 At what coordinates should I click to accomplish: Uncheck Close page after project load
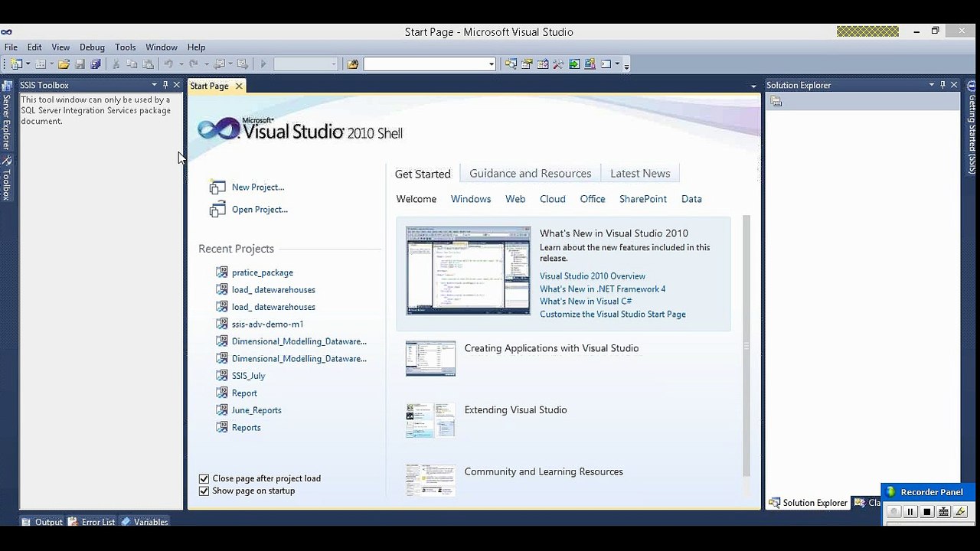click(x=204, y=478)
